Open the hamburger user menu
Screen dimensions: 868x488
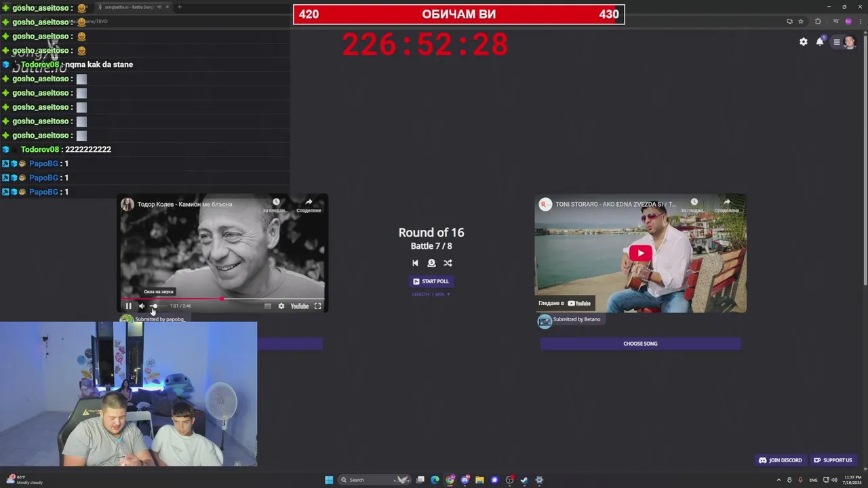(837, 42)
